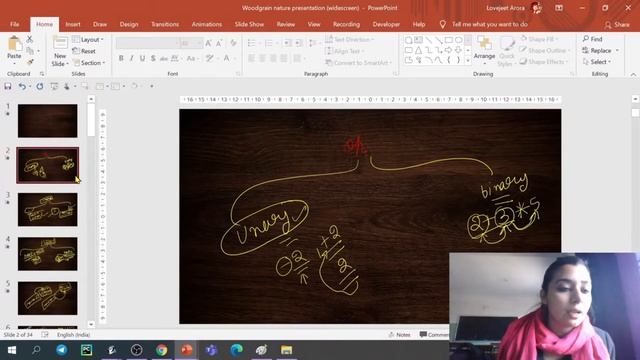Open the Layout dropdown
Image resolution: width=640 pixels, height=360 pixels.
pos(88,39)
